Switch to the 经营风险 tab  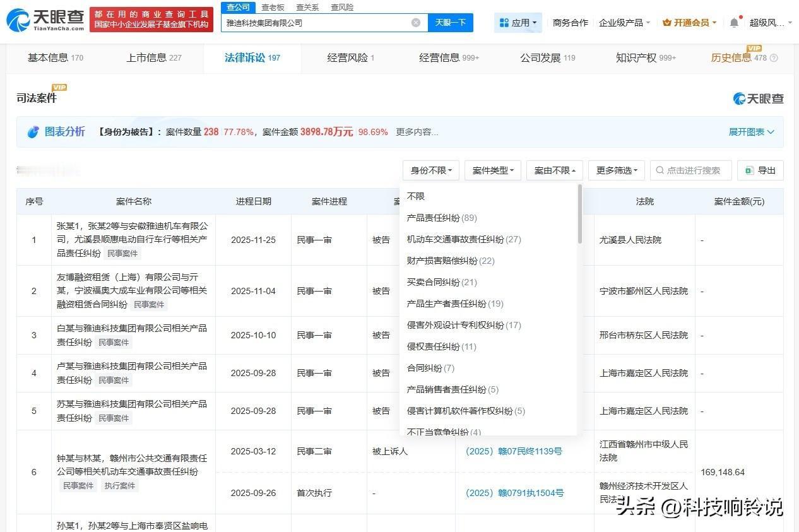[x=350, y=58]
